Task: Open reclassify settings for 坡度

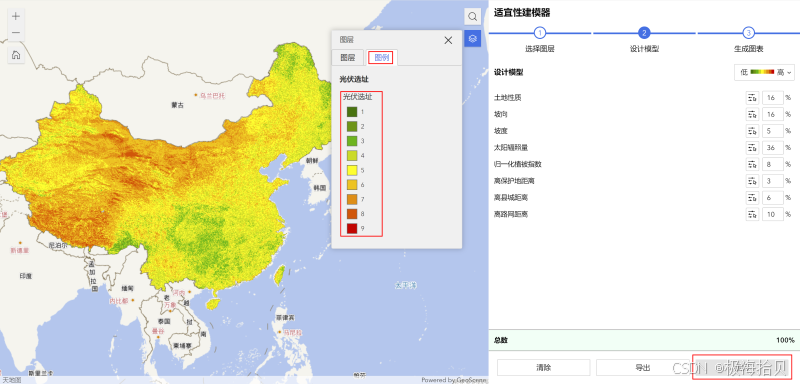Action: [x=752, y=131]
